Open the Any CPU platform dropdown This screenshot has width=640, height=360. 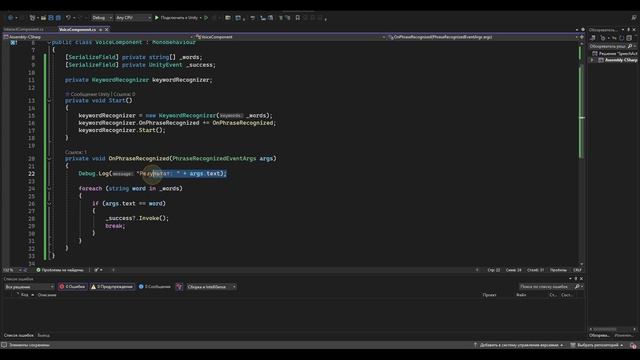[x=133, y=18]
